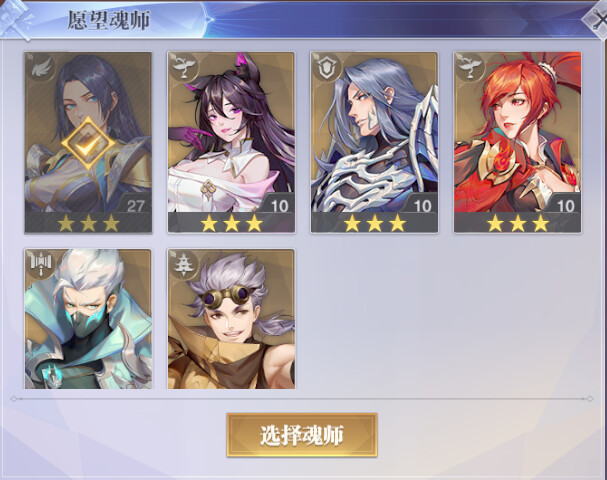
Task: Click the tree class icon on goggles card
Action: point(183,265)
